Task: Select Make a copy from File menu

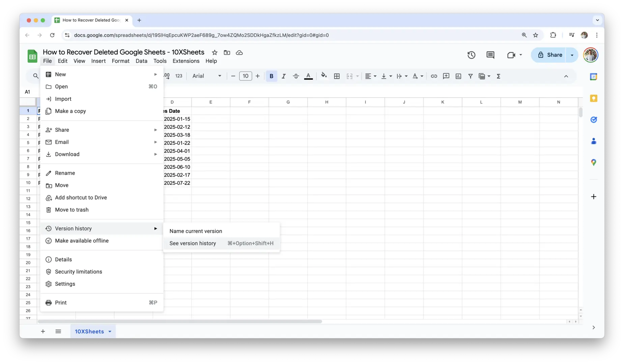Action: pos(102,111)
